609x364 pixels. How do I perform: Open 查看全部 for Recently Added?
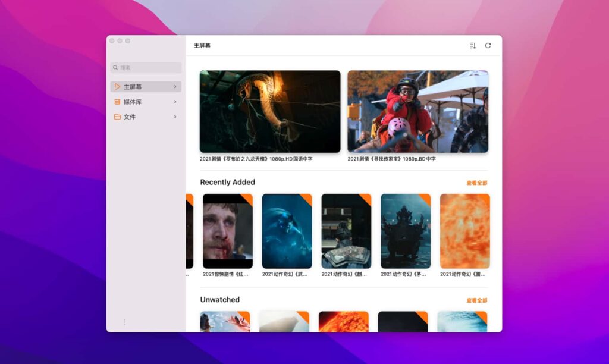click(477, 183)
